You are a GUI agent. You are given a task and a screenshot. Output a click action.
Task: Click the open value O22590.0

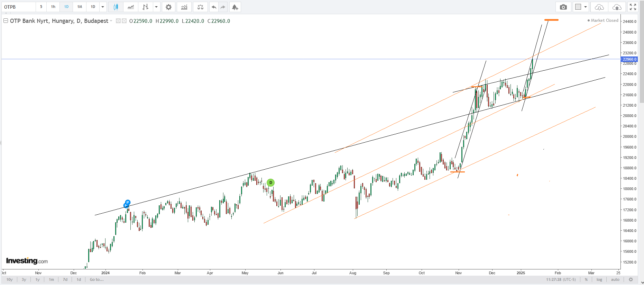click(x=141, y=21)
